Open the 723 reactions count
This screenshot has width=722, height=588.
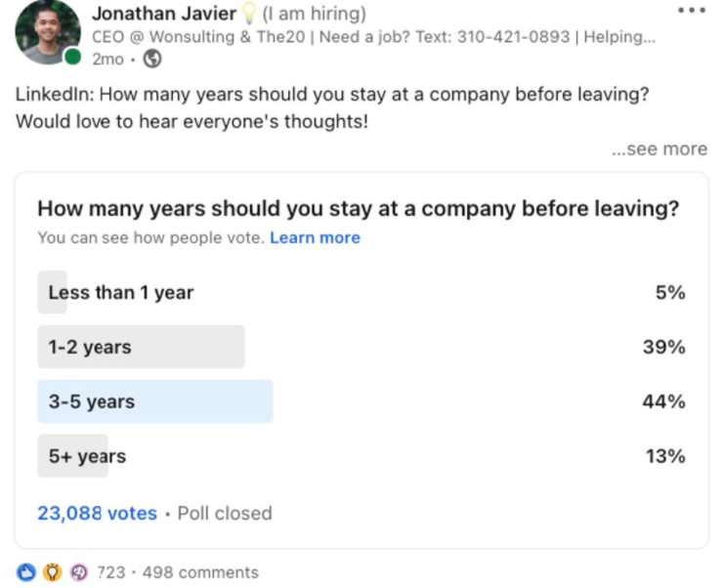tap(111, 572)
